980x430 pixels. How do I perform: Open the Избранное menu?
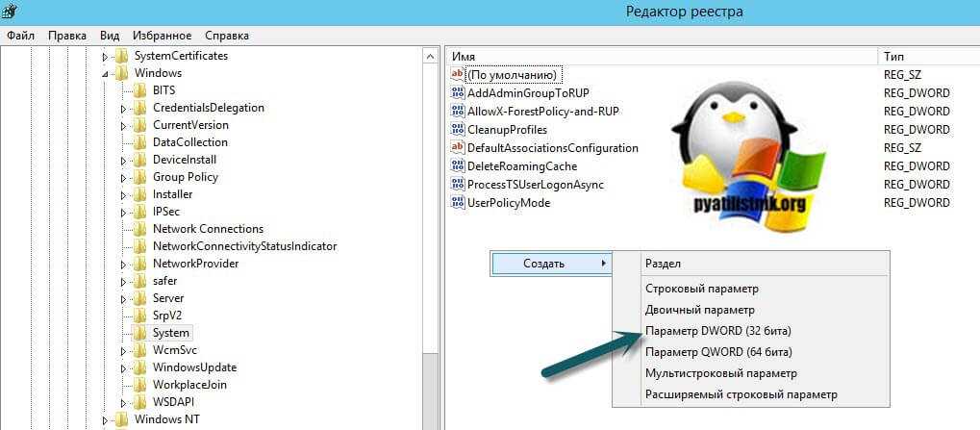[x=163, y=36]
